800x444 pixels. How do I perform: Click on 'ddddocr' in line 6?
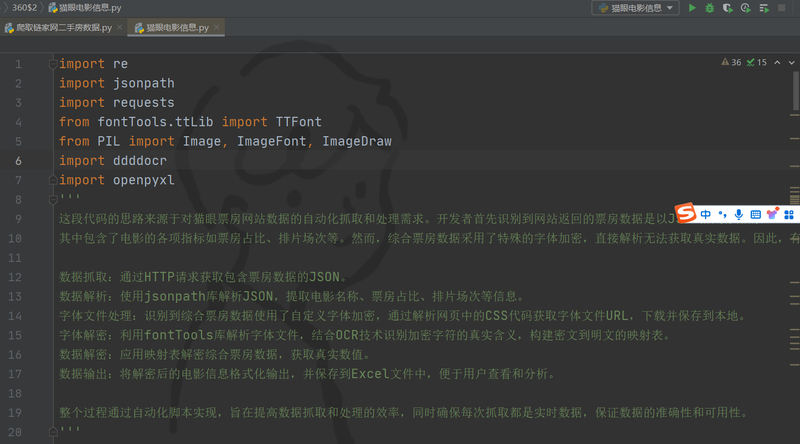[140, 161]
